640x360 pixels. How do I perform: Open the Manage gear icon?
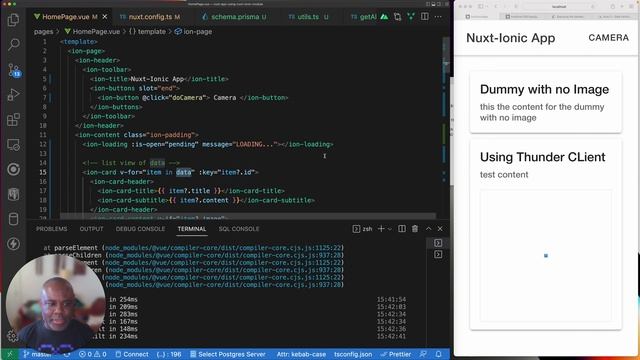pyautogui.click(x=12, y=336)
